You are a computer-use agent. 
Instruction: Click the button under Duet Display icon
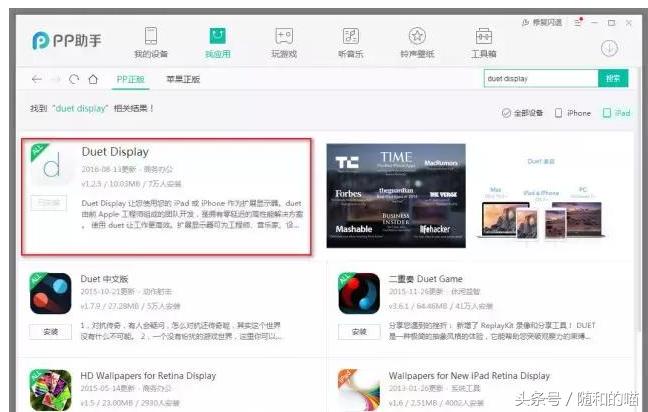click(49, 203)
